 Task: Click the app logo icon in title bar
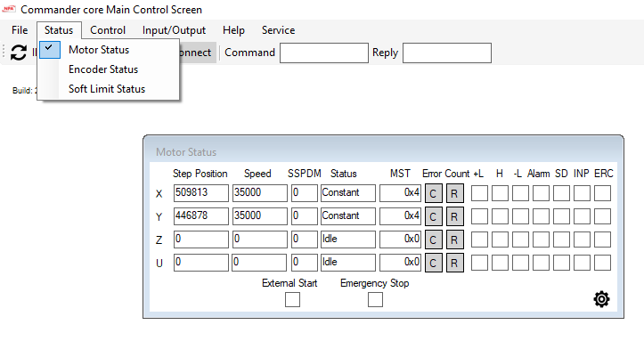pyautogui.click(x=9, y=9)
